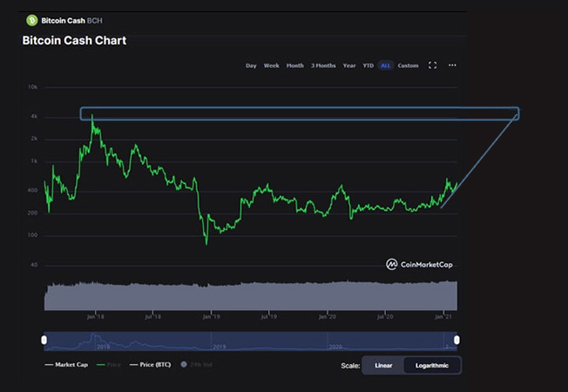This screenshot has width=568, height=392.
Task: Switch scale to Linear
Action: [x=383, y=365]
